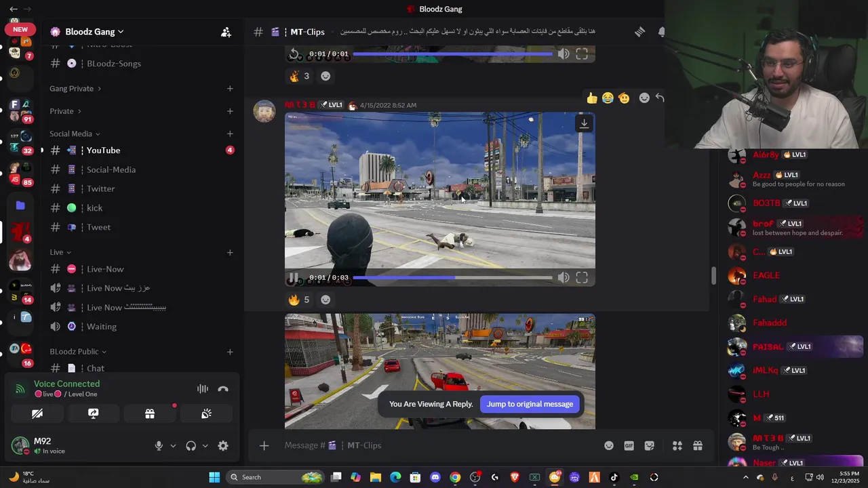Screen dimensions: 868x488
Task: Create channel in Social Media category
Action: tap(230, 134)
